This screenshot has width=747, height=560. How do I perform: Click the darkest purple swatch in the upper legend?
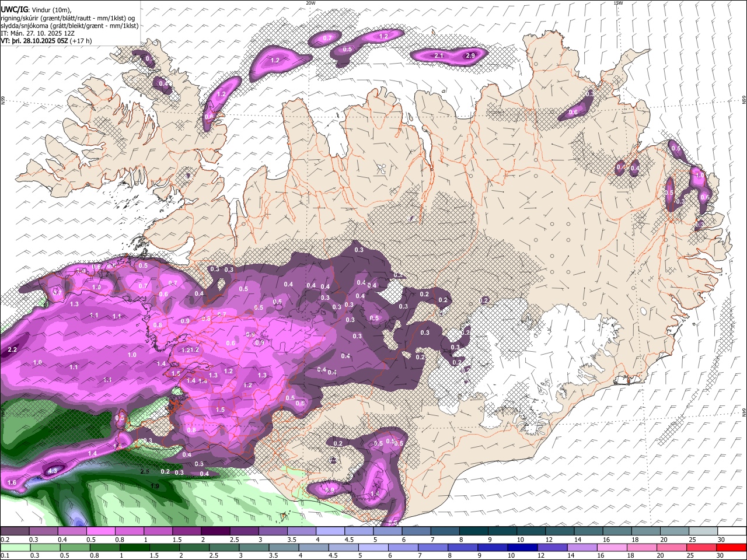coord(215,531)
